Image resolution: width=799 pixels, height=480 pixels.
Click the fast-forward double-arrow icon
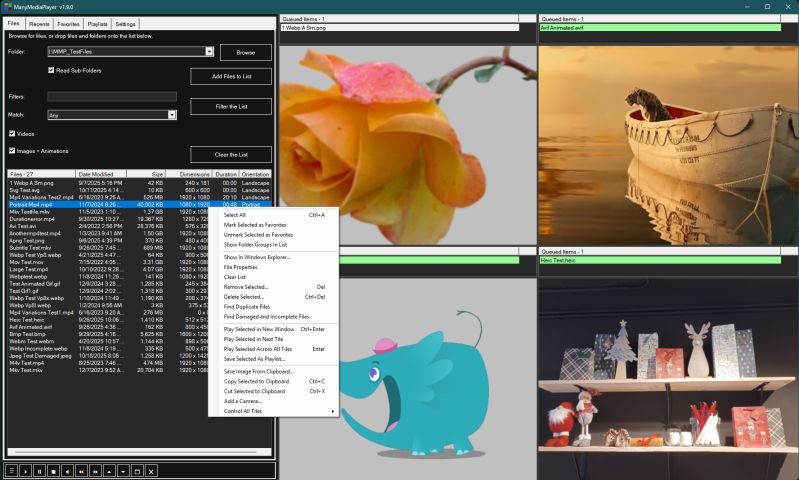(95, 471)
